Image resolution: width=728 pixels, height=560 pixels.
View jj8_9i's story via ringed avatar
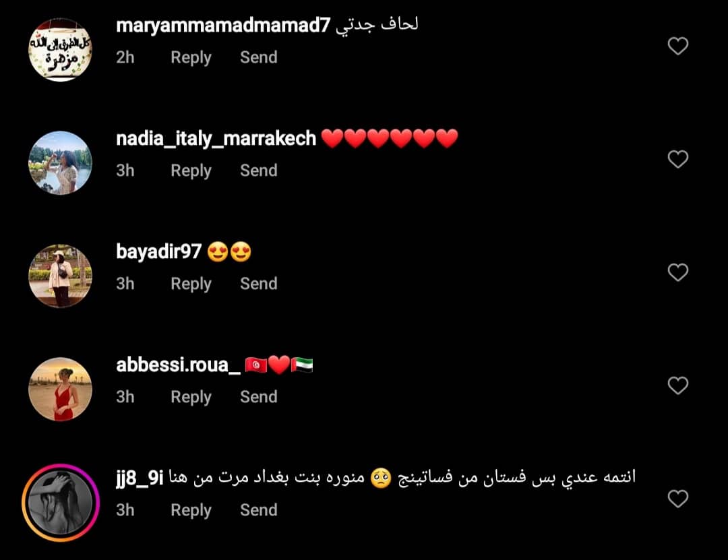click(61, 503)
